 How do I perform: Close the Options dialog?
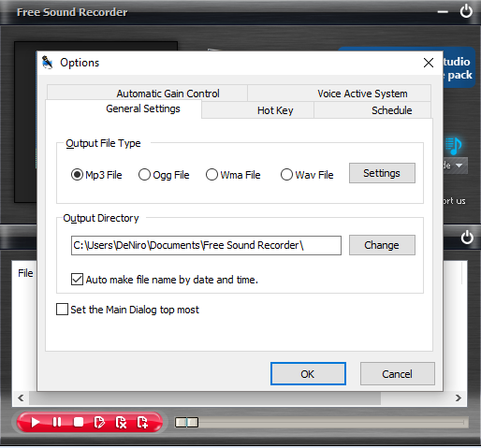[x=429, y=63]
